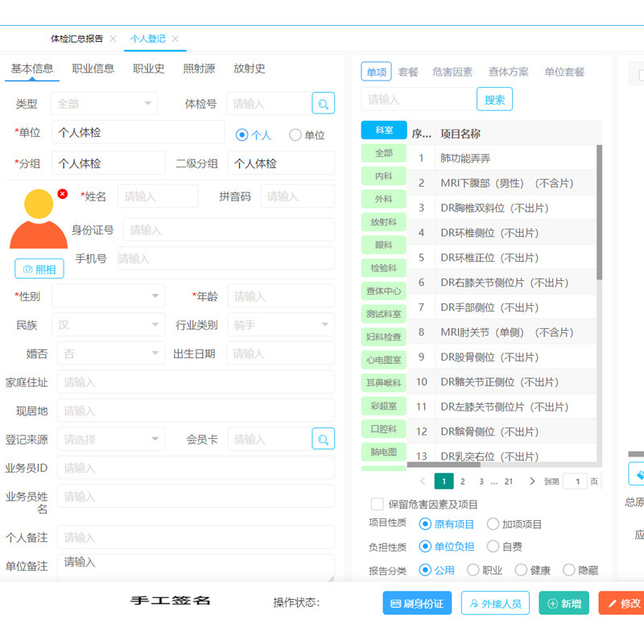Expand the 民族 dropdown
This screenshot has width=644, height=644.
[108, 325]
